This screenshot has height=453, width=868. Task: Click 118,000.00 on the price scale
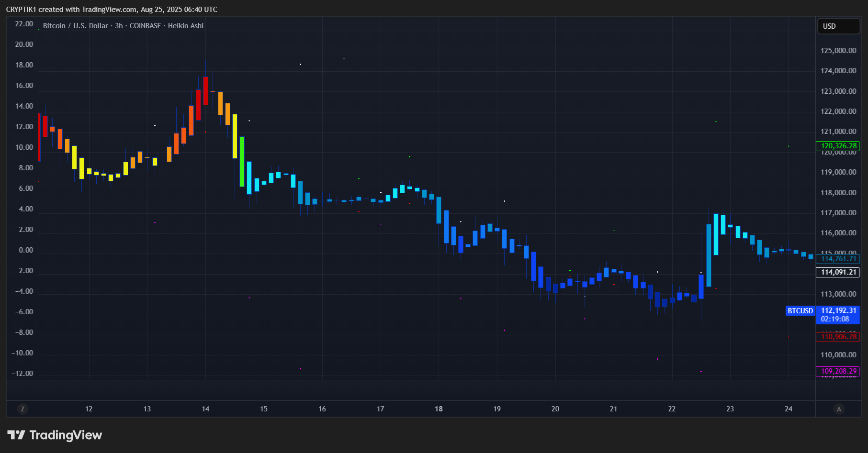pyautogui.click(x=838, y=193)
